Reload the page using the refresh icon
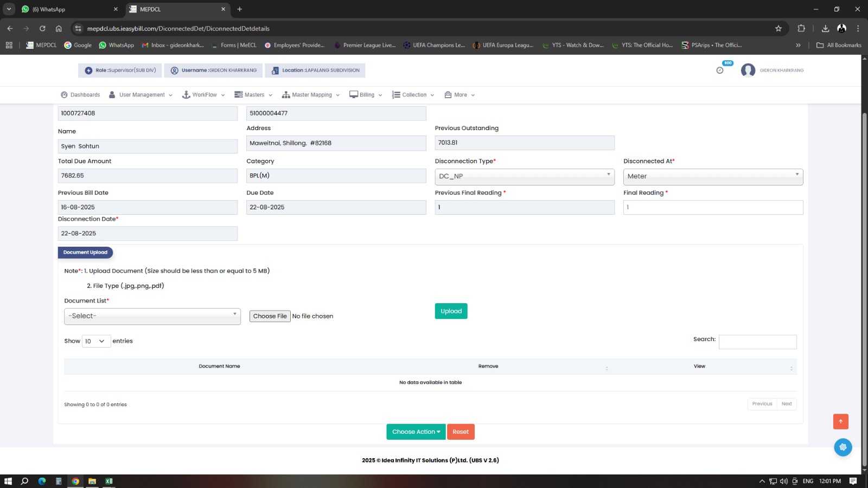This screenshot has width=868, height=488. coord(42,29)
